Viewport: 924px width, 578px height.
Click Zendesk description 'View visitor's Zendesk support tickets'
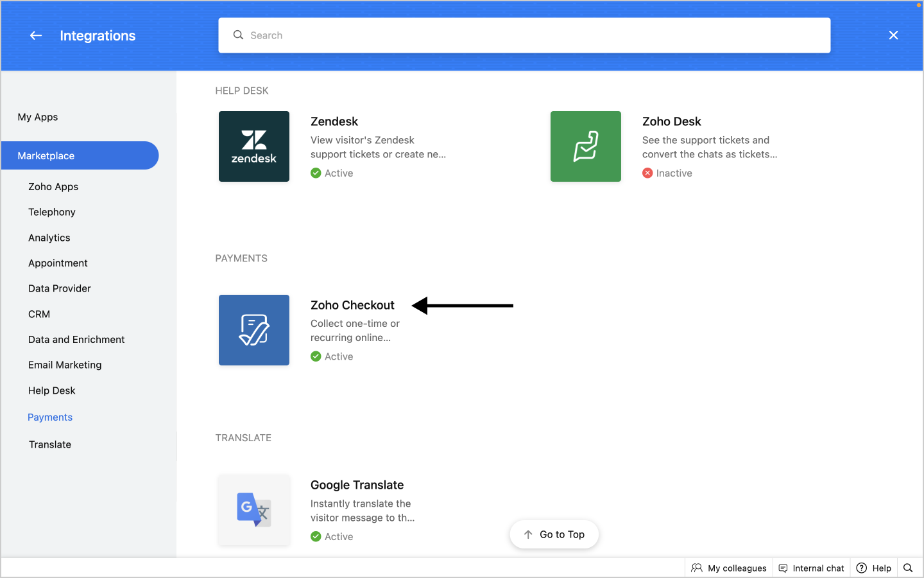point(378,147)
